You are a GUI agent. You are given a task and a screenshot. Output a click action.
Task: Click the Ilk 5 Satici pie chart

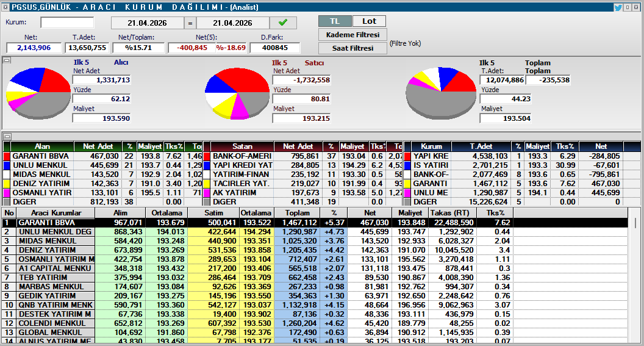(237, 93)
